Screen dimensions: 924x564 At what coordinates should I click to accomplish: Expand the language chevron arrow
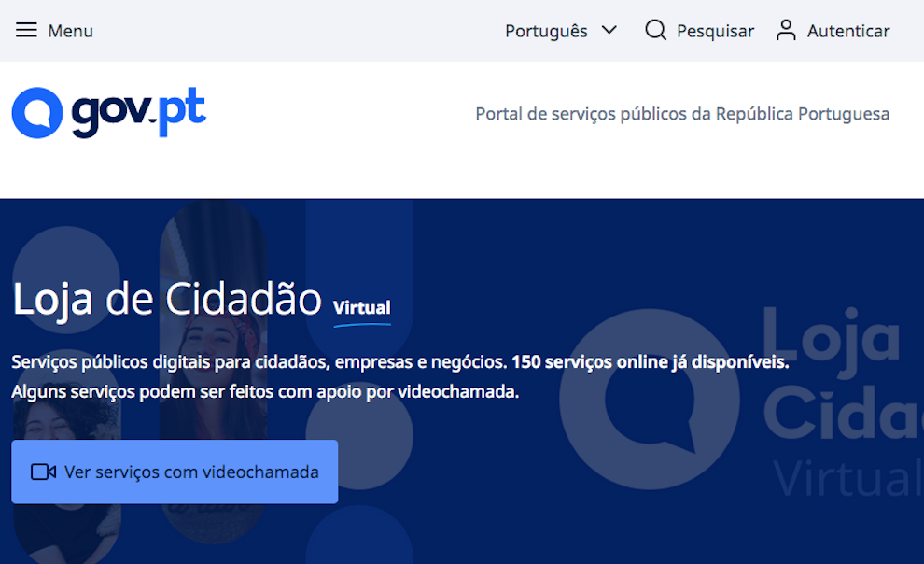(x=609, y=30)
